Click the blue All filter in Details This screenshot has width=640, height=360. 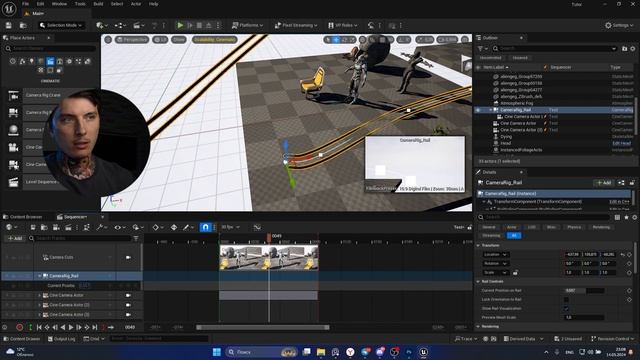click(514, 236)
